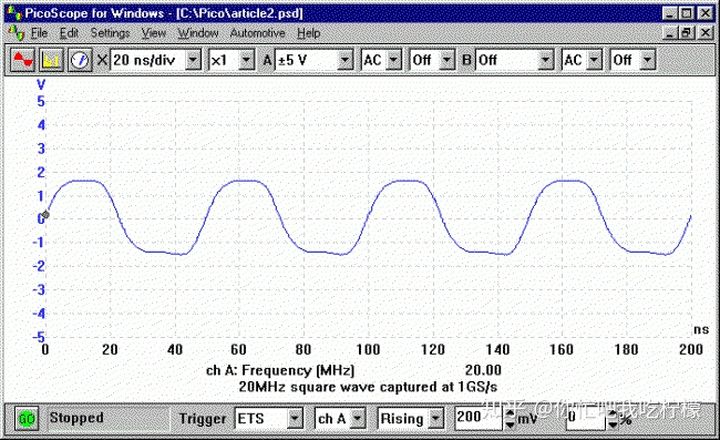720x440 pixels.
Task: Close the article2.psd document window
Action: (706, 33)
